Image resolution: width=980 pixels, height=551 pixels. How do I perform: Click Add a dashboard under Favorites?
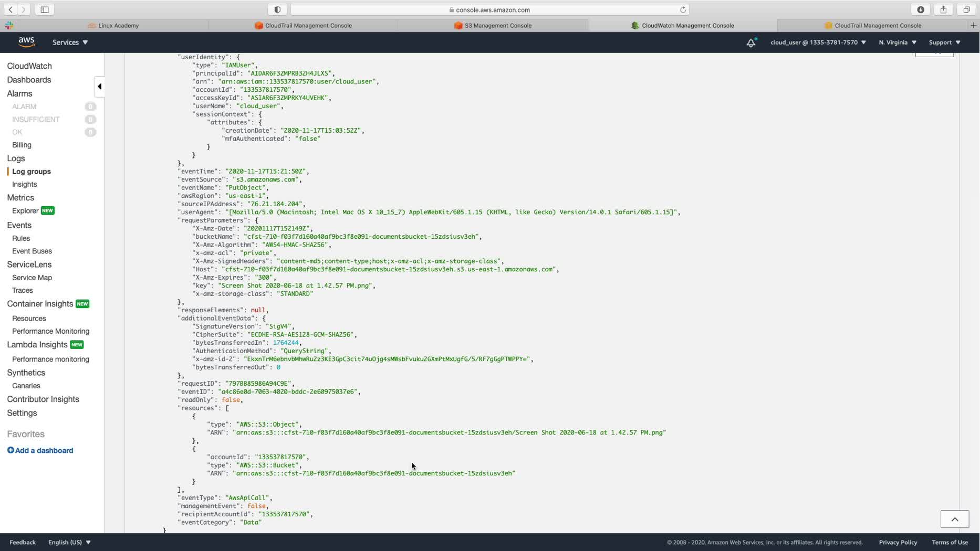[40, 450]
